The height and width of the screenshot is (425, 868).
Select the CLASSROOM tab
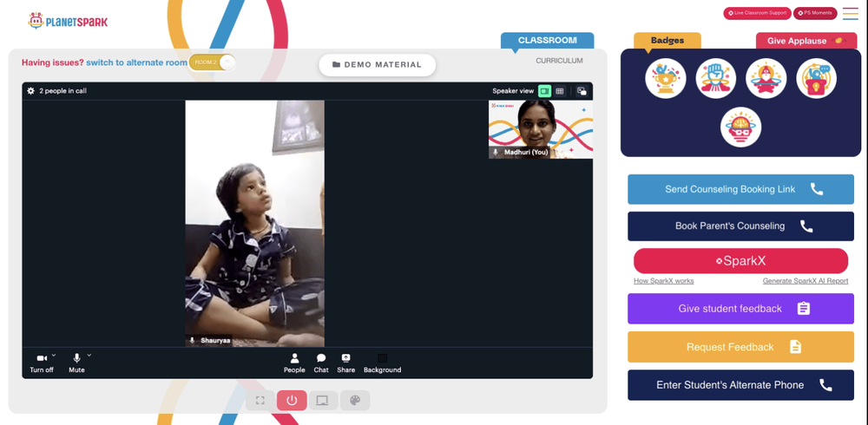[x=548, y=41]
